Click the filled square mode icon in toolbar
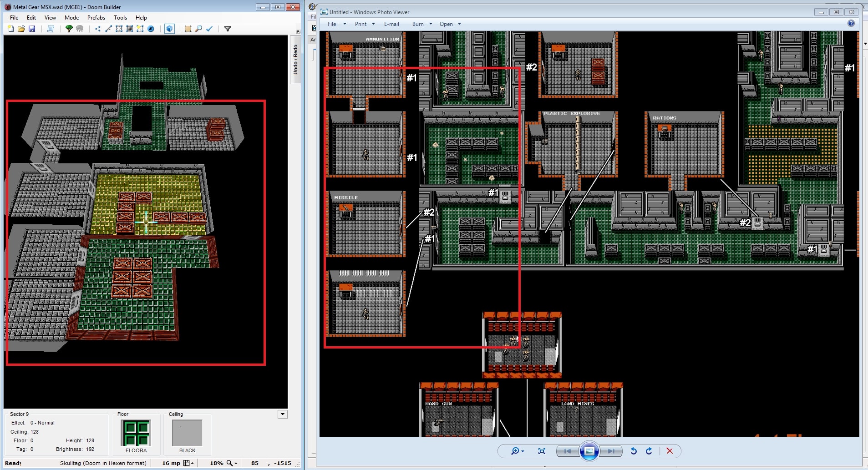 point(129,29)
